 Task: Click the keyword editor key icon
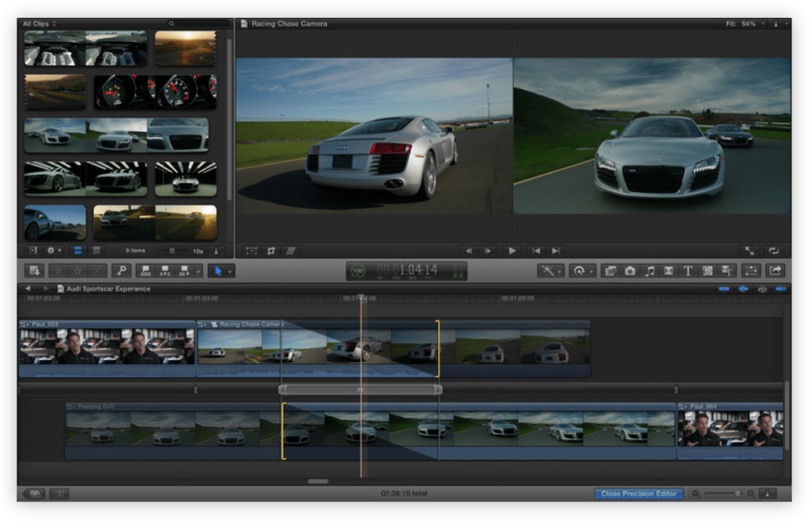[121, 271]
